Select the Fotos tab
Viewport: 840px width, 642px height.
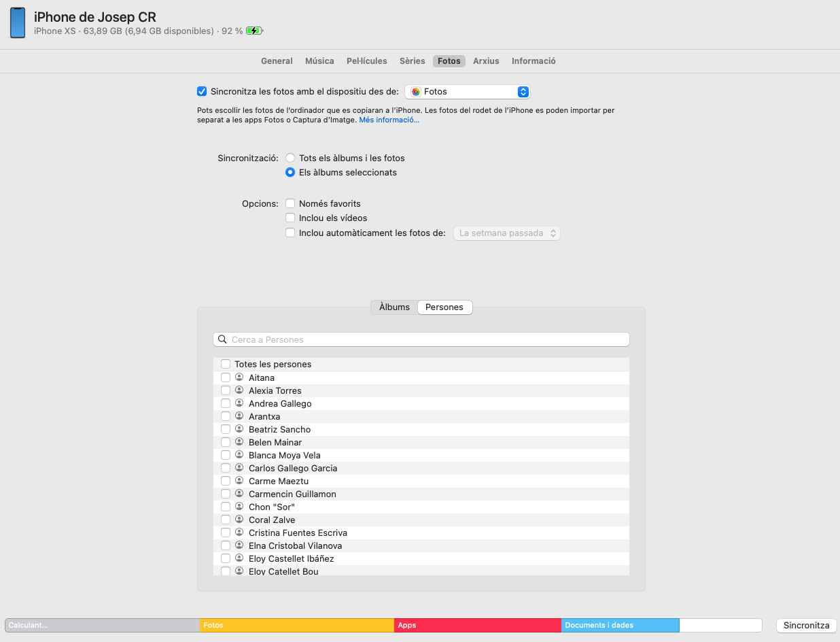click(x=449, y=61)
